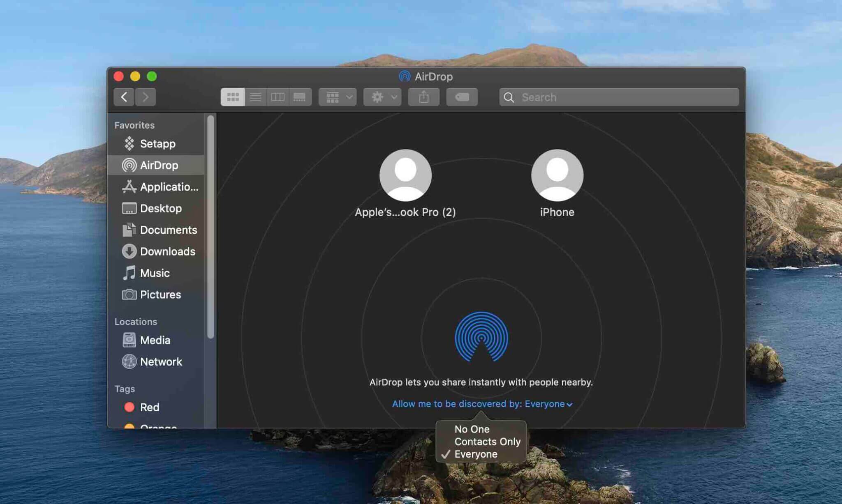Expand the Allow me to be discovered dropdown
This screenshot has height=504, width=842.
(481, 403)
